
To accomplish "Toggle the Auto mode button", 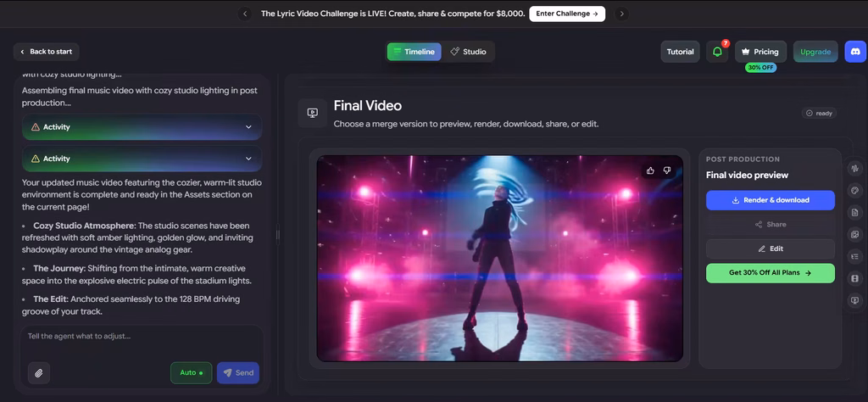I will coord(191,373).
